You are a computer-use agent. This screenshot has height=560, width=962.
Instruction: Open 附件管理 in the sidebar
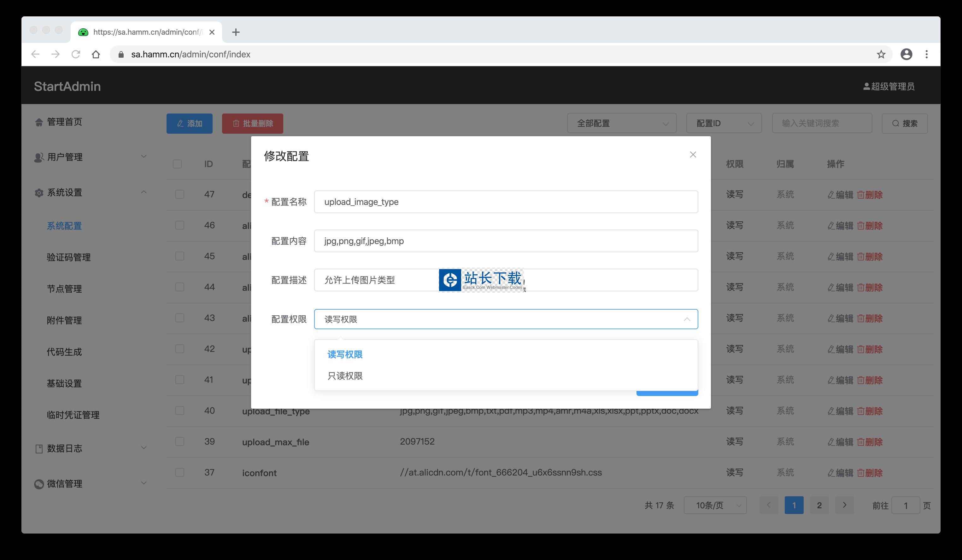click(x=64, y=320)
